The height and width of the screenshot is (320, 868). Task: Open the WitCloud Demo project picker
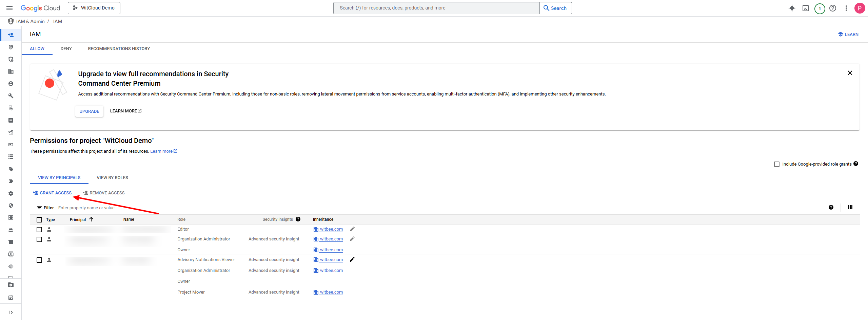[94, 8]
